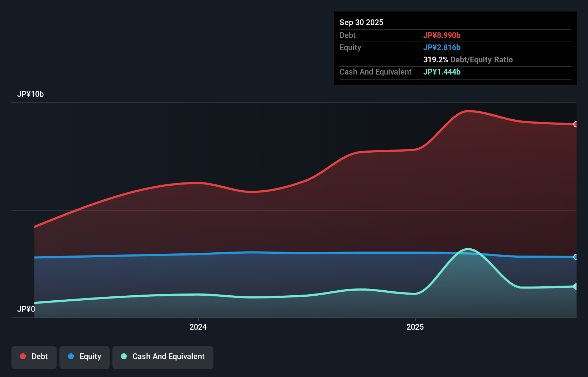
Task: Click the blue Equity legend dot
Action: (71, 356)
